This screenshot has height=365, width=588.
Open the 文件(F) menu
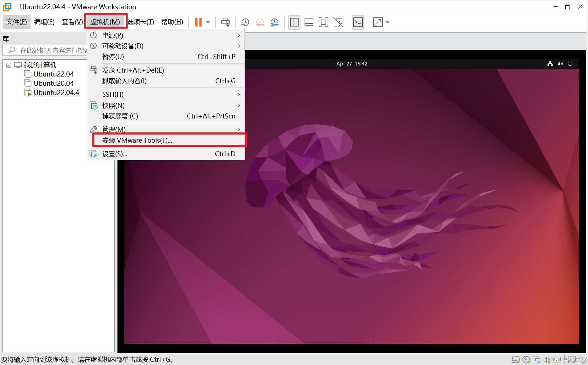click(x=17, y=22)
